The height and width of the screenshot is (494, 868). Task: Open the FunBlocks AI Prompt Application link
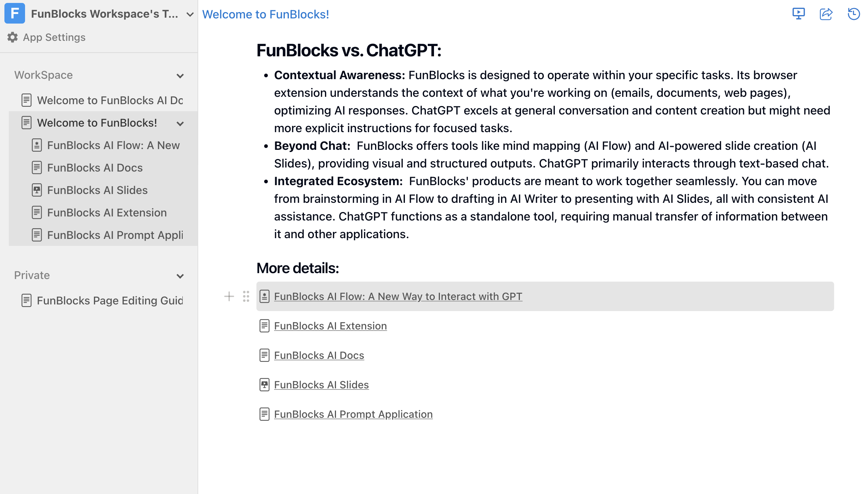pyautogui.click(x=353, y=414)
